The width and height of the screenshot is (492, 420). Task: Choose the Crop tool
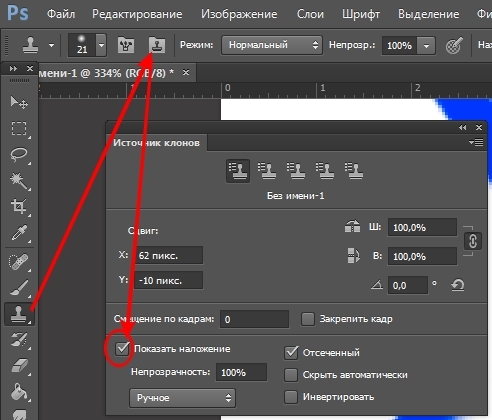click(19, 207)
